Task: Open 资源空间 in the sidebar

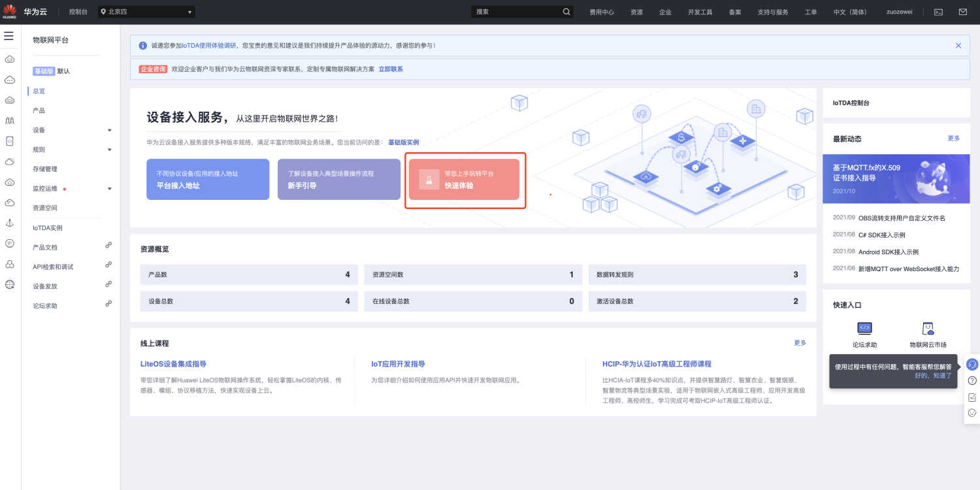Action: tap(45, 208)
